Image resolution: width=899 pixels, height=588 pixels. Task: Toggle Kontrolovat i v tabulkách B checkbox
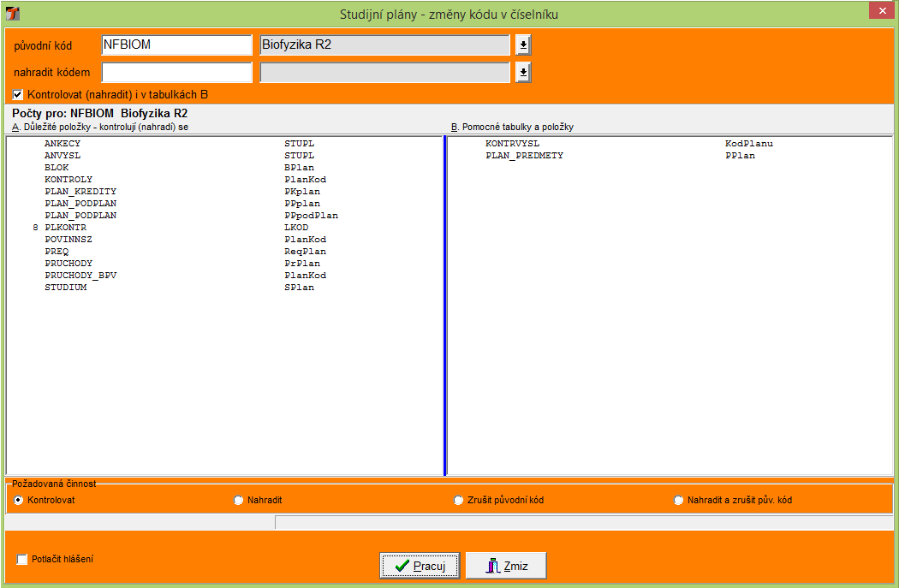click(x=18, y=94)
